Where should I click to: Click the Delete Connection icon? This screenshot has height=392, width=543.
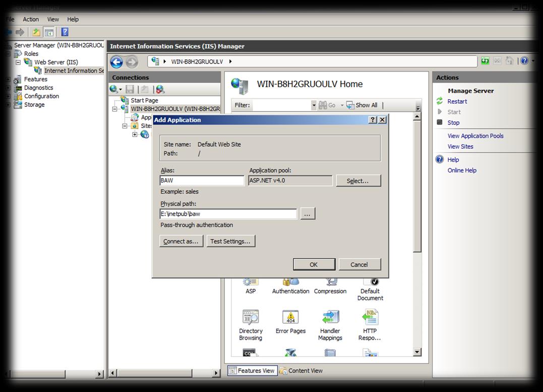(160, 89)
